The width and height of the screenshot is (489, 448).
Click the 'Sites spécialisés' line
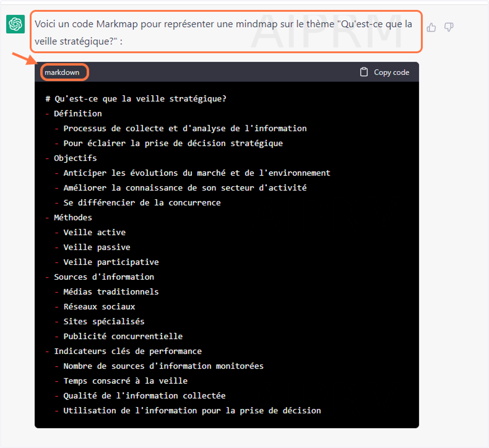(104, 322)
